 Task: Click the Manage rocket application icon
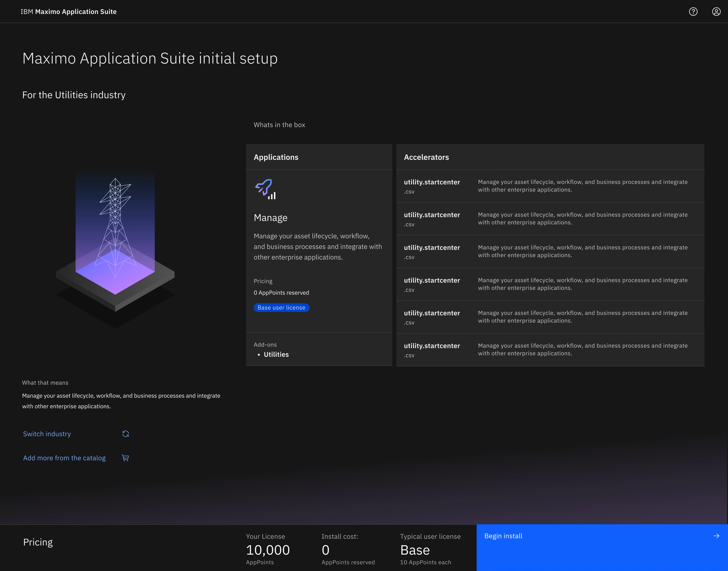pyautogui.click(x=266, y=189)
